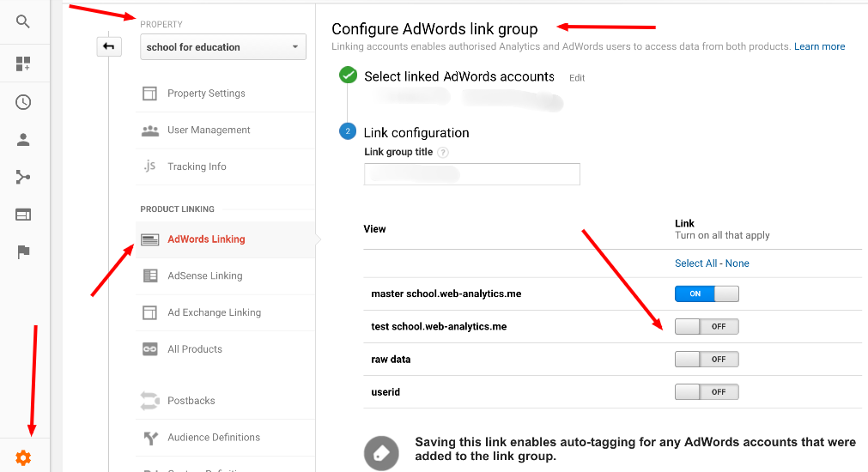Select AdWords Linking in product linking
The width and height of the screenshot is (868, 472).
[x=206, y=239]
